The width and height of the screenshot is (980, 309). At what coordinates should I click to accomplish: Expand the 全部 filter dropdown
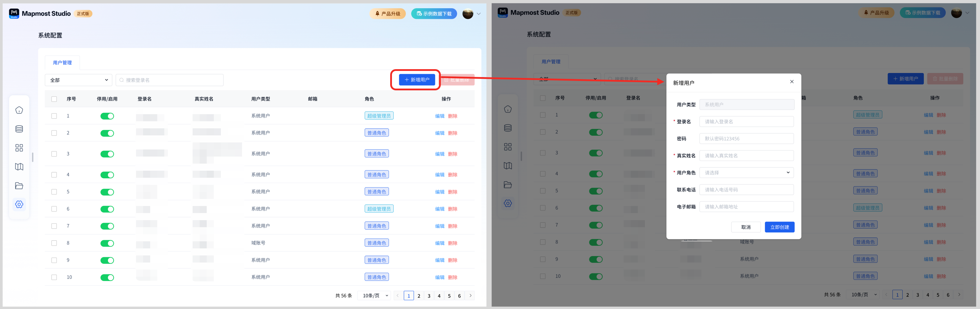click(x=78, y=80)
